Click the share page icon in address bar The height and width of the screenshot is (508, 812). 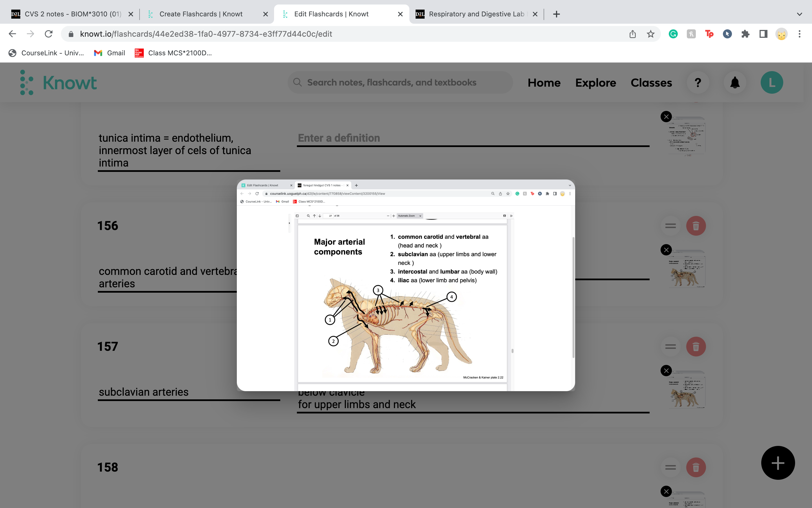click(x=632, y=34)
